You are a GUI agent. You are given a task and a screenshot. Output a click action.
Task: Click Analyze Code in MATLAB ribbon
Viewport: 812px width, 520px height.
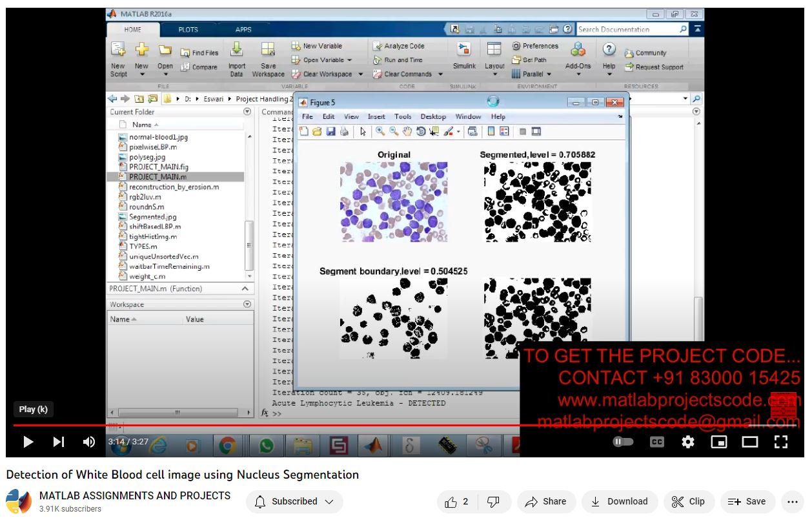click(x=399, y=46)
